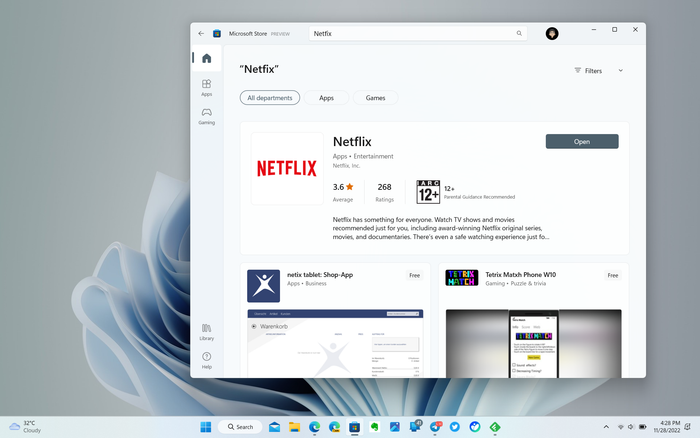Click the Tetrix Match phone screenshot

coord(533,343)
